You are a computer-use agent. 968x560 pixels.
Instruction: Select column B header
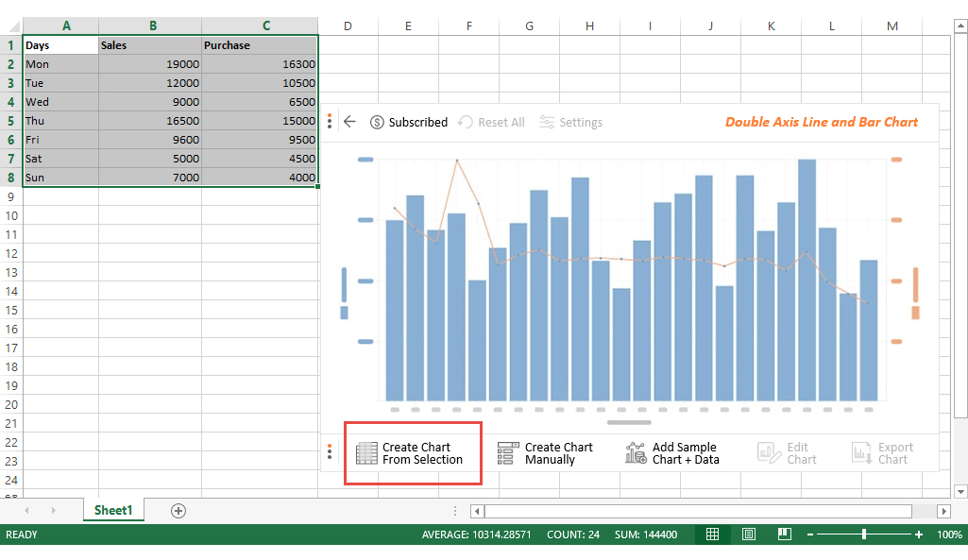coord(152,25)
